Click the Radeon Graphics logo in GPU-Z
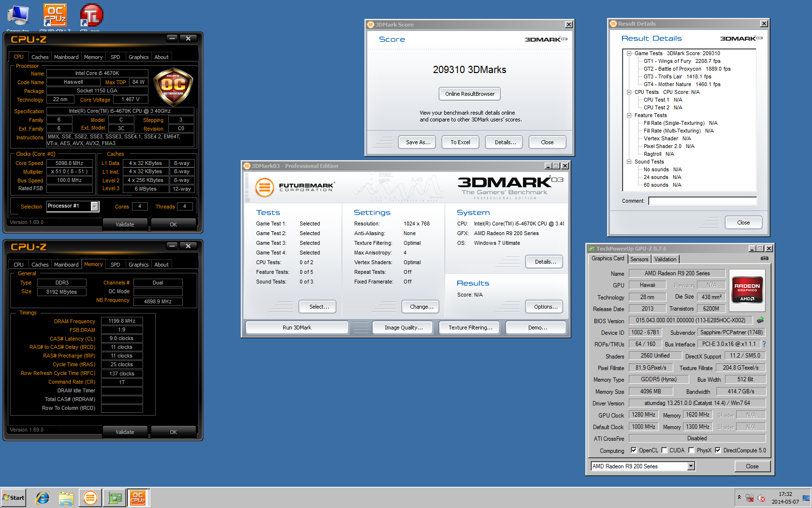Screen dimensions: 812x508 click(747, 289)
